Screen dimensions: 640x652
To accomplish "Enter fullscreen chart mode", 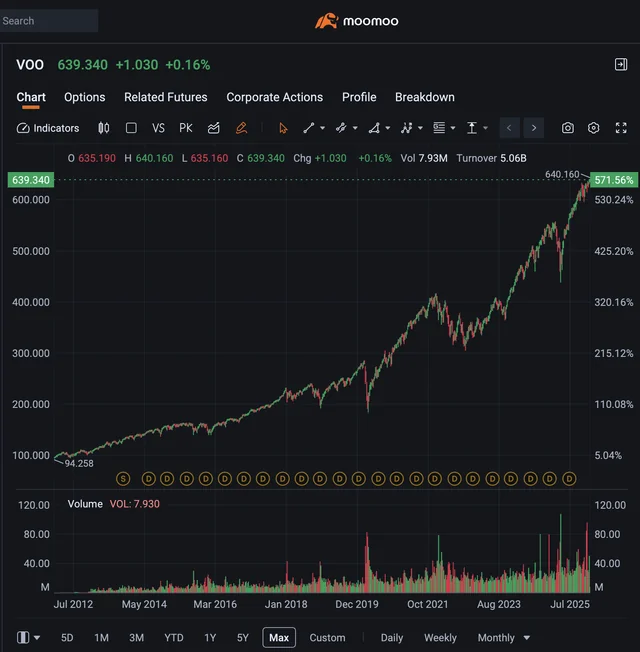I will pos(620,128).
